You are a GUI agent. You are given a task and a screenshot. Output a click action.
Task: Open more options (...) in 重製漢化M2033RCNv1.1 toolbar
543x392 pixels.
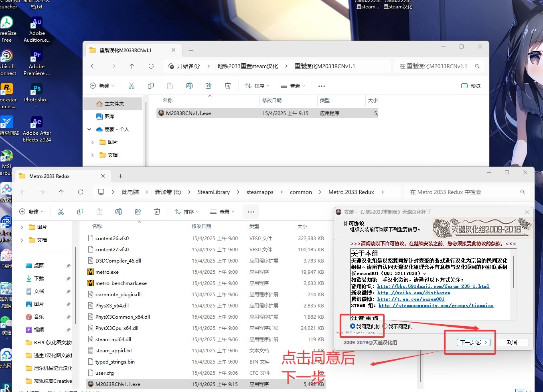click(322, 86)
